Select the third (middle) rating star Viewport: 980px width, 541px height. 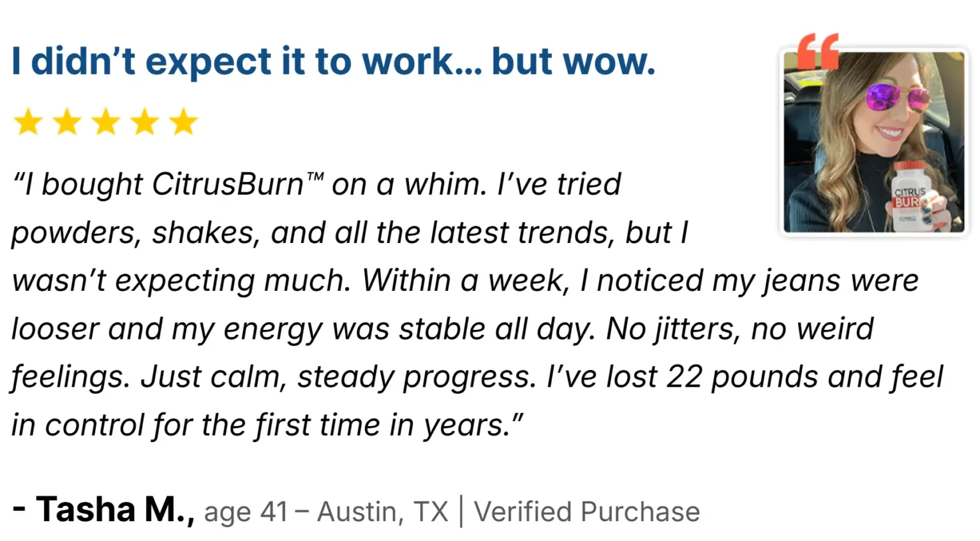[106, 122]
